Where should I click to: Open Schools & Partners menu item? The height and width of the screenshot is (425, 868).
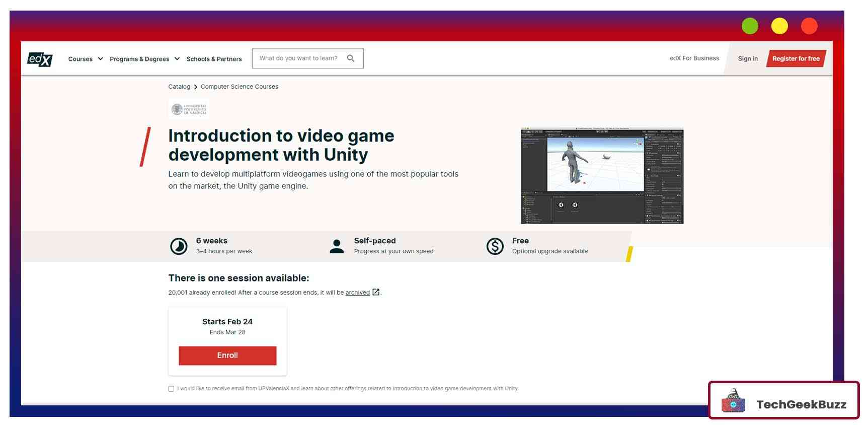(214, 59)
